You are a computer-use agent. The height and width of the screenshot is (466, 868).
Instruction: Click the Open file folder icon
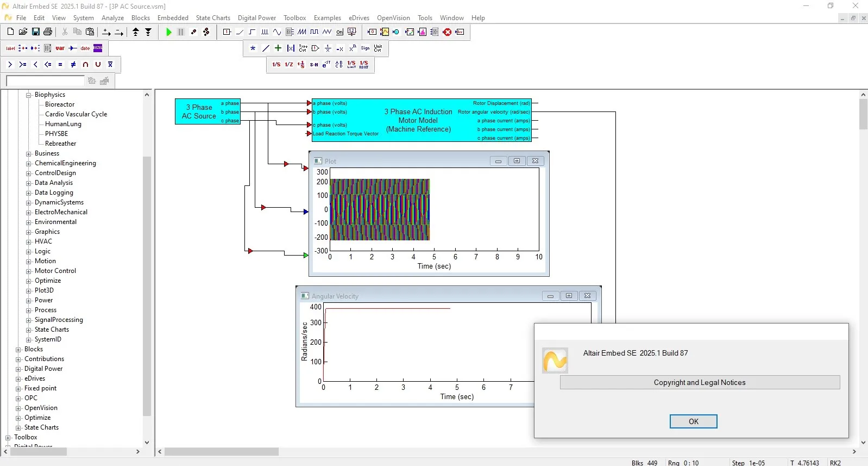[x=23, y=32]
